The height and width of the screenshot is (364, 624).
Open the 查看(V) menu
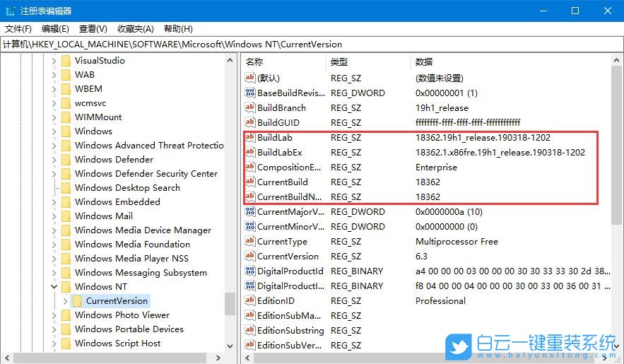click(93, 29)
